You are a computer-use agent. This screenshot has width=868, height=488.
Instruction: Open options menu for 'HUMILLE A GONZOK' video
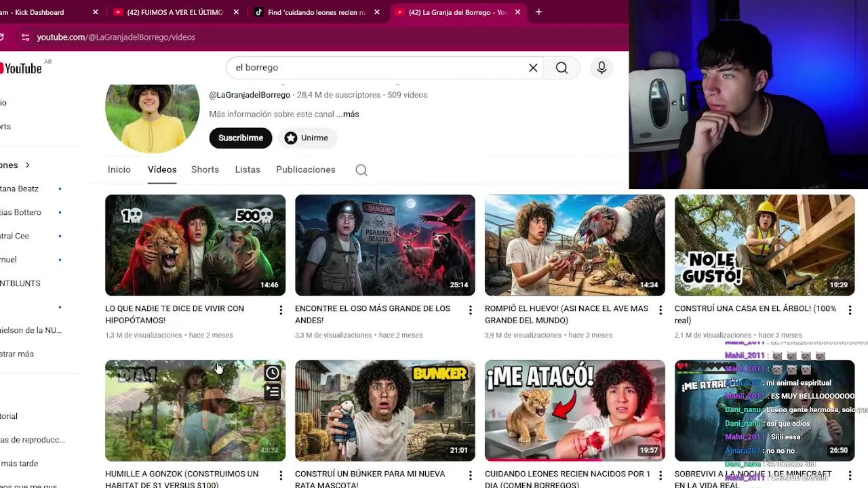point(281,476)
